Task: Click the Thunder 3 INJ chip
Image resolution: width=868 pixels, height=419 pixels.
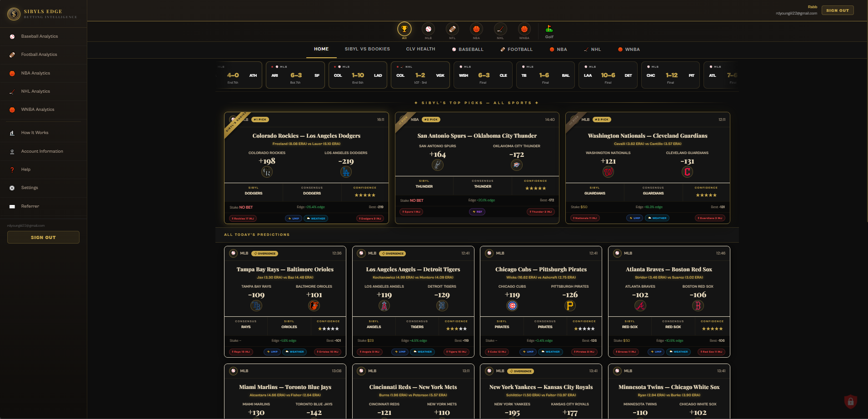Action: pos(541,212)
